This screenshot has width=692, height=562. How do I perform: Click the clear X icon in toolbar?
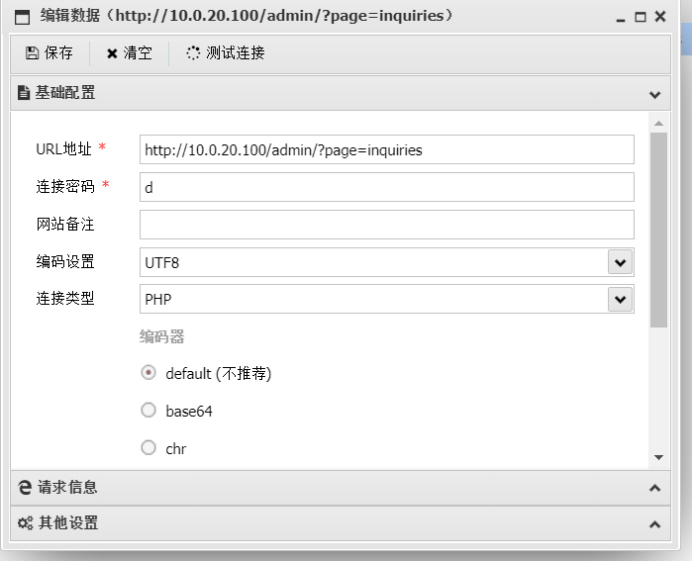click(x=112, y=53)
